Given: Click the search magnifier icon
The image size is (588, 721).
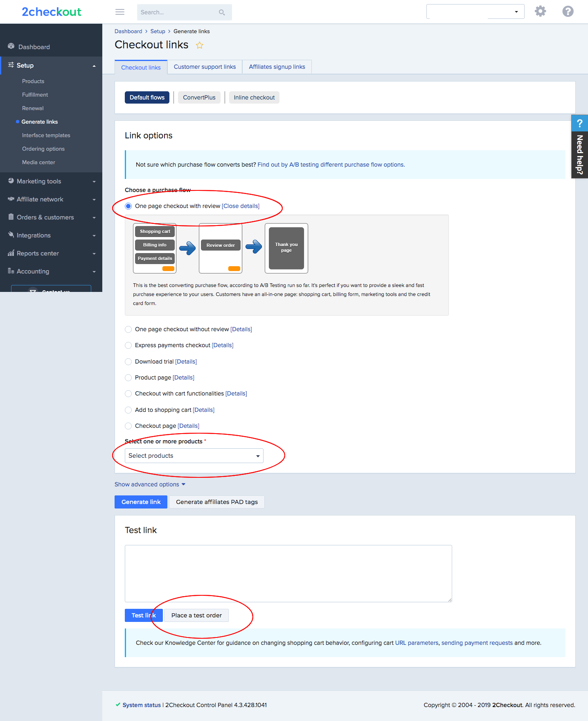Looking at the screenshot, I should click(222, 12).
